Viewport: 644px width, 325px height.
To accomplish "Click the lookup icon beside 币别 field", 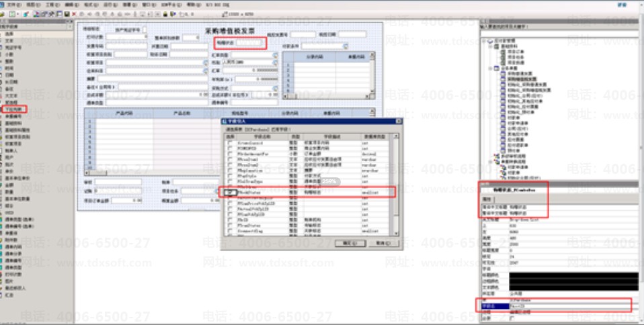I will click(x=275, y=63).
